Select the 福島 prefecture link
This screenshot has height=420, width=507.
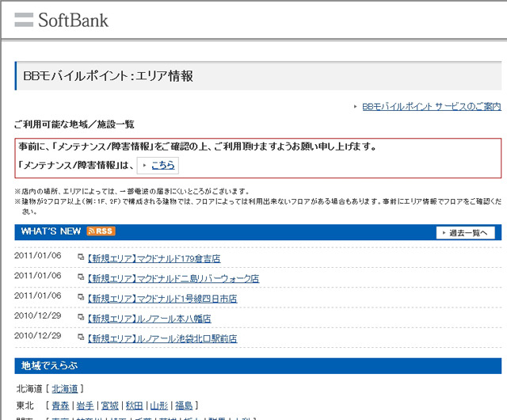(184, 406)
